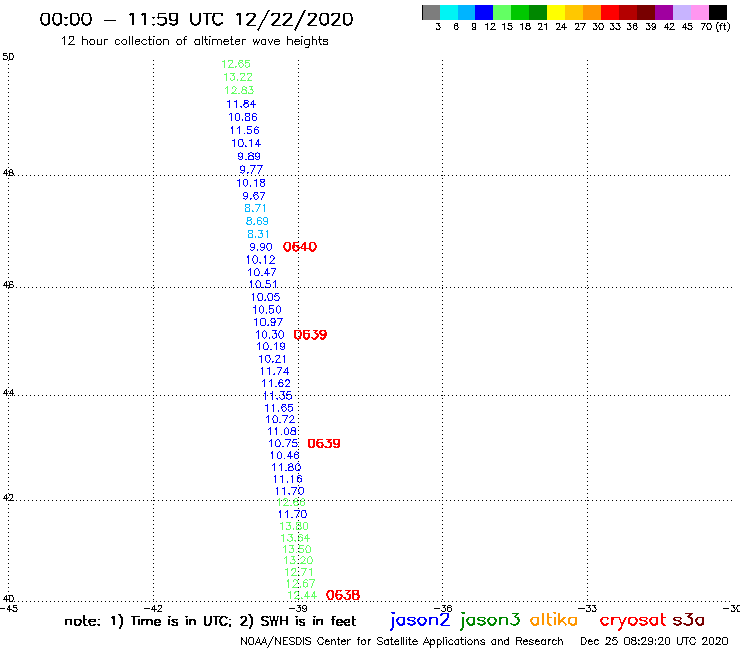
Task: Click the purple swatch in the color scale
Action: pyautogui.click(x=664, y=12)
